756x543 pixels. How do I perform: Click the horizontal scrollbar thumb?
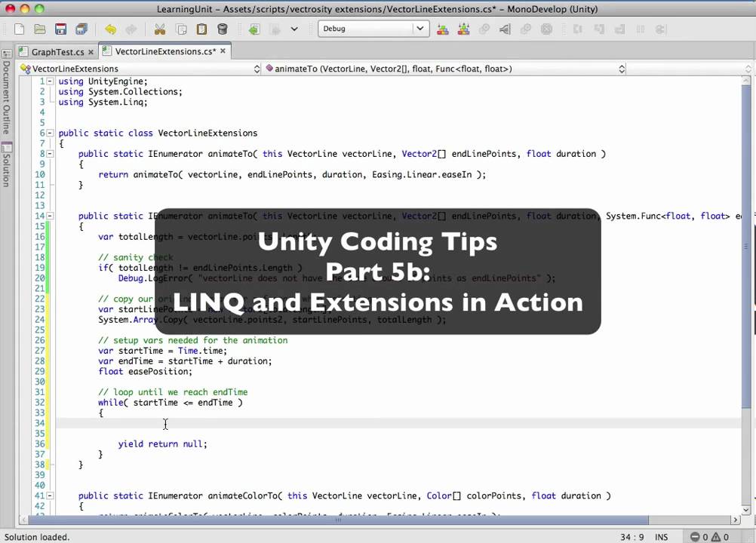337,520
